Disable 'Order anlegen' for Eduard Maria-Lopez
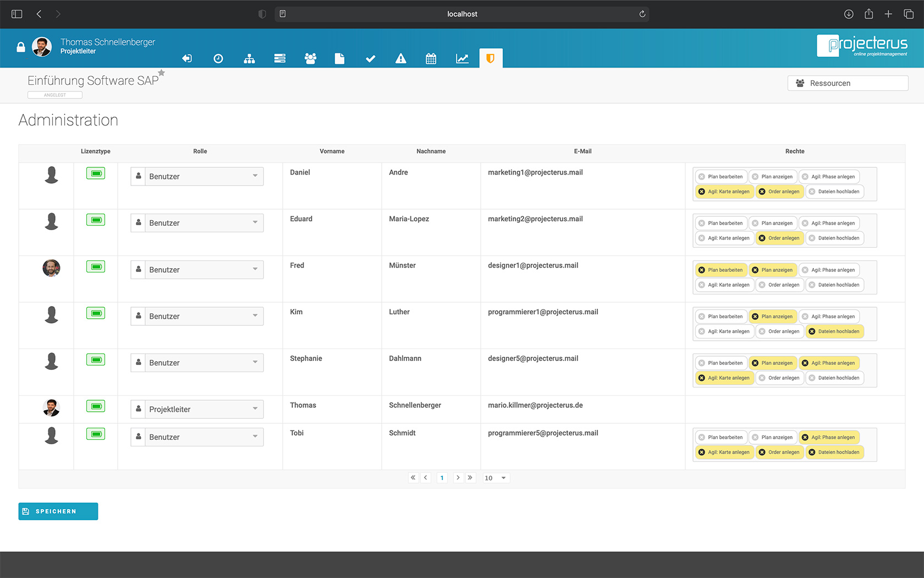The image size is (924, 578). coord(779,238)
